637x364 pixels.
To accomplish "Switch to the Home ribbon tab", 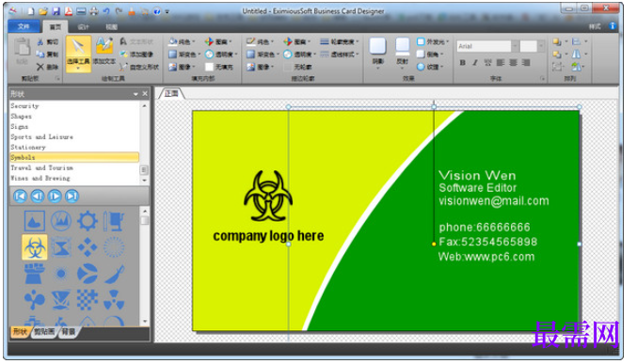I will click(56, 27).
